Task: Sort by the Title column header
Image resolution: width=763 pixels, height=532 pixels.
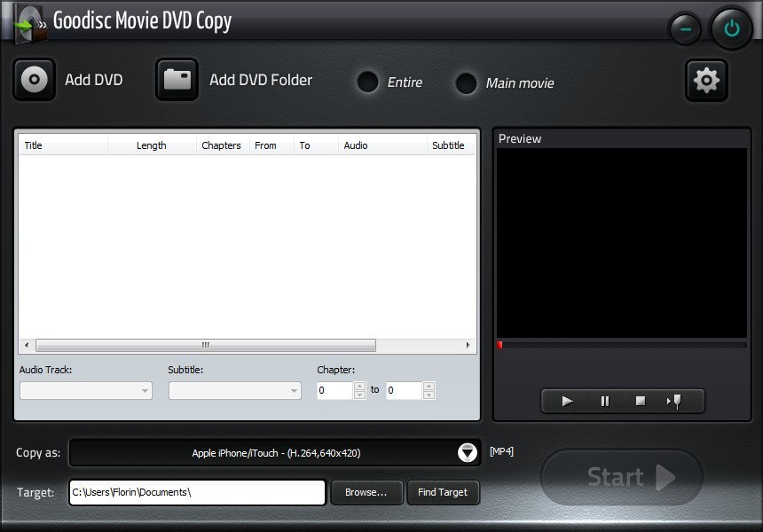Action: tap(34, 145)
